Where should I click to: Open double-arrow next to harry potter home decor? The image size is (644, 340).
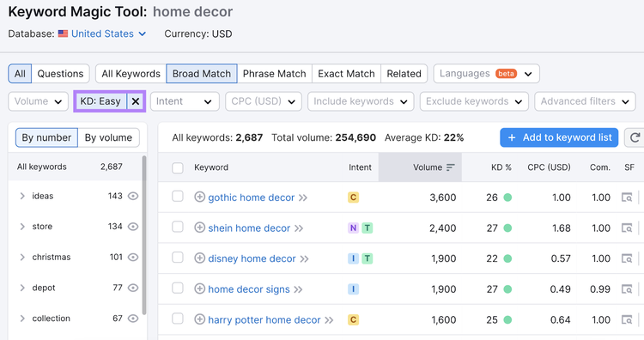[x=329, y=320]
